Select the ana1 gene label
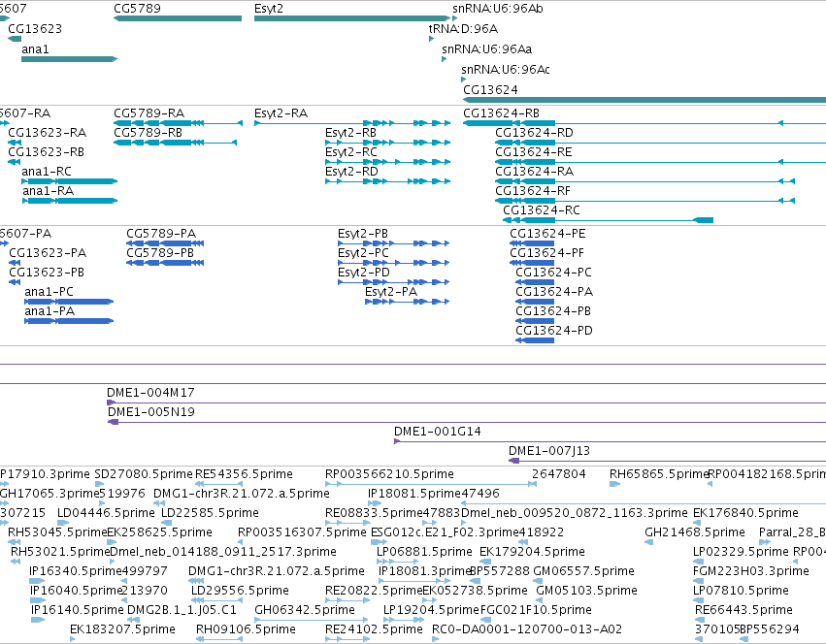 [x=35, y=48]
